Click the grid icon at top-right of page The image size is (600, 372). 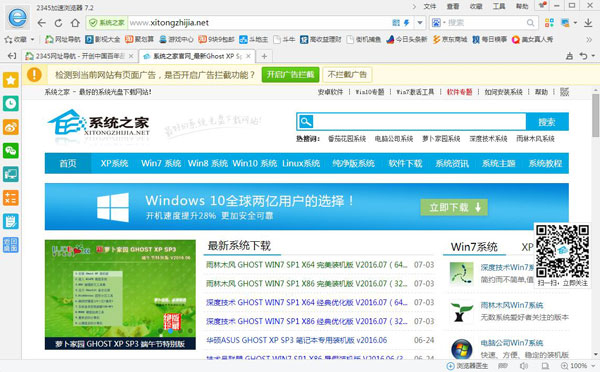564,92
